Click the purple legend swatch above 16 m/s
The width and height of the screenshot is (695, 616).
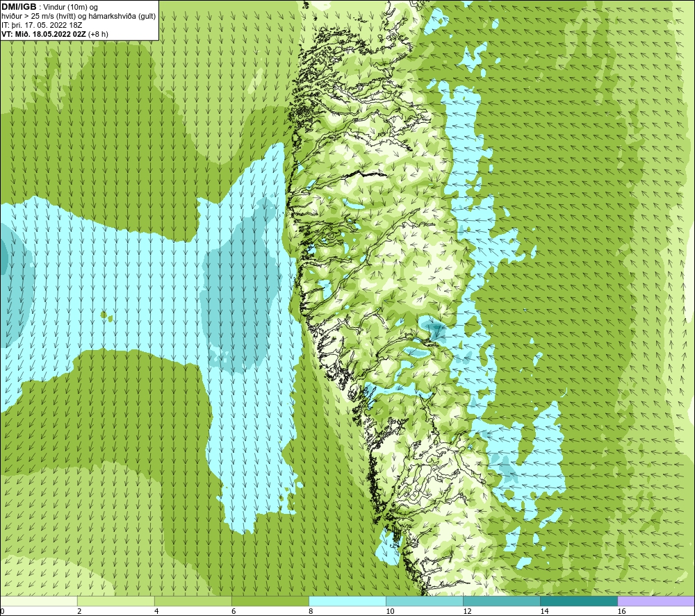pos(656,601)
